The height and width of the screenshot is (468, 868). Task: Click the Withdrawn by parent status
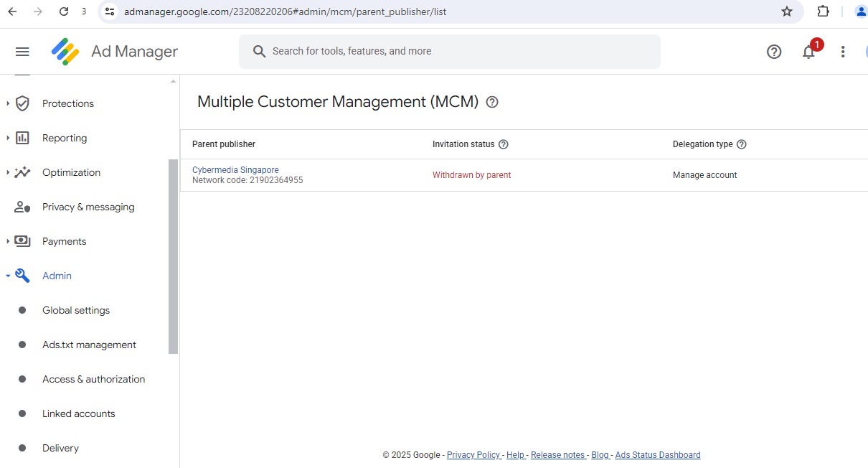pyautogui.click(x=471, y=175)
